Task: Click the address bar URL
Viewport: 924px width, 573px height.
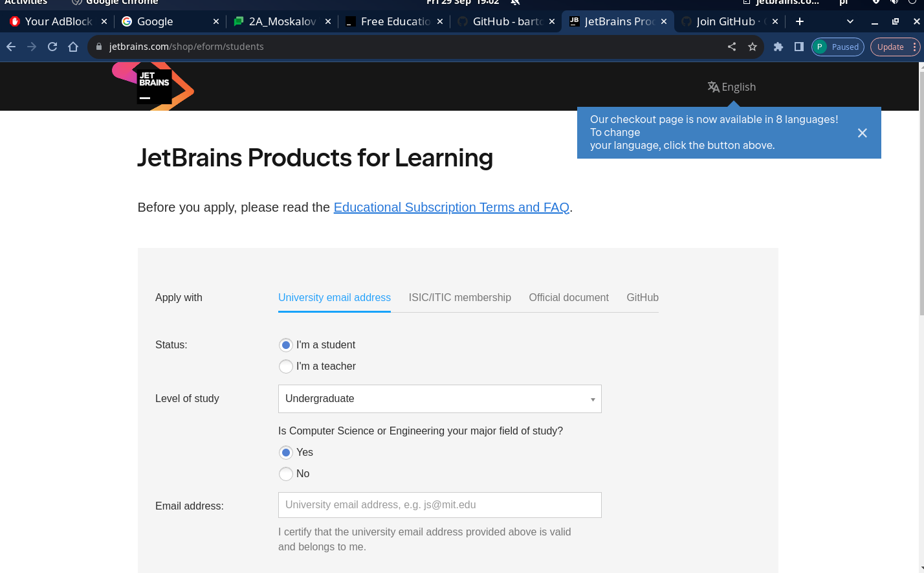Action: coord(186,47)
